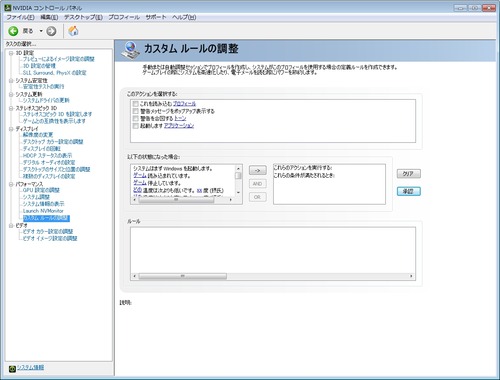Collapse the ディスプレイ tree node
Image resolution: width=500 pixels, height=380 pixels.
[11, 129]
